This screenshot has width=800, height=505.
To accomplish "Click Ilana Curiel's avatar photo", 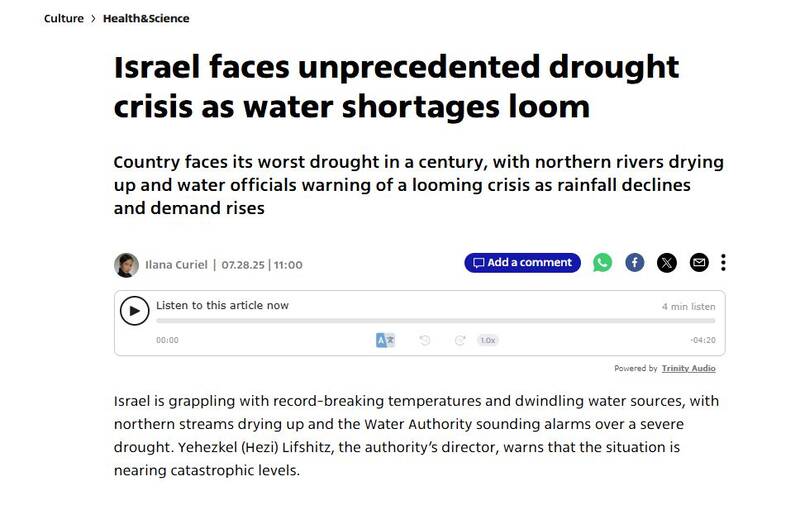I will (x=126, y=265).
